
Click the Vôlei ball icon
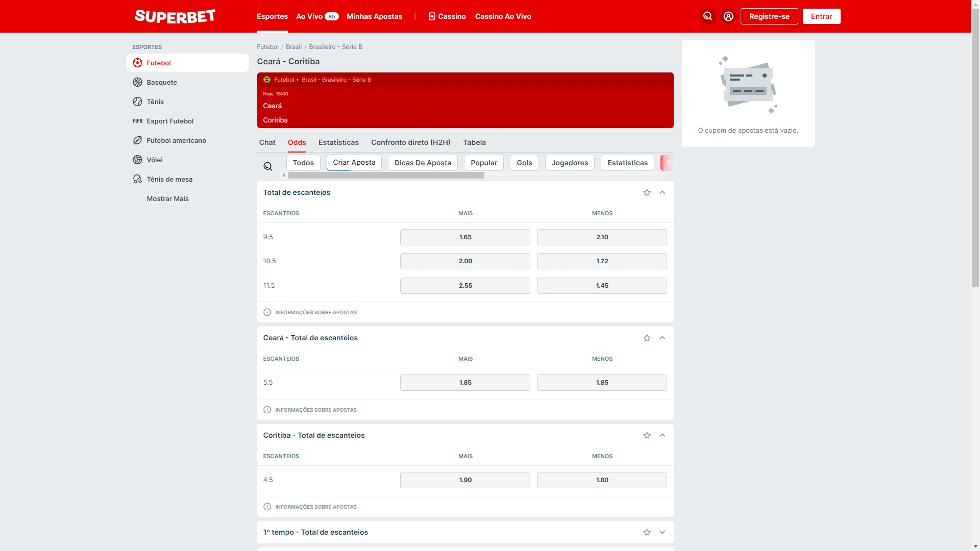[137, 160]
